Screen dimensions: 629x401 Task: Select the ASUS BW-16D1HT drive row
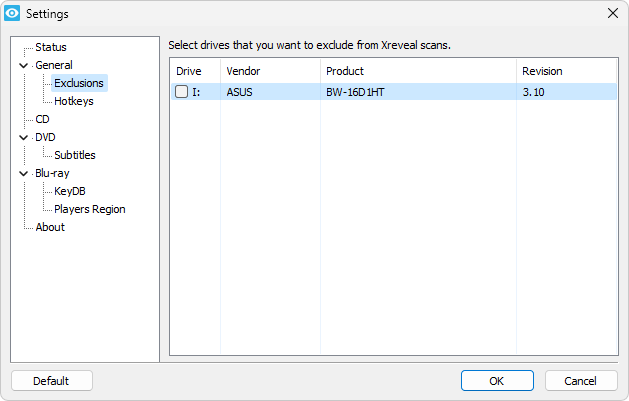(x=394, y=92)
